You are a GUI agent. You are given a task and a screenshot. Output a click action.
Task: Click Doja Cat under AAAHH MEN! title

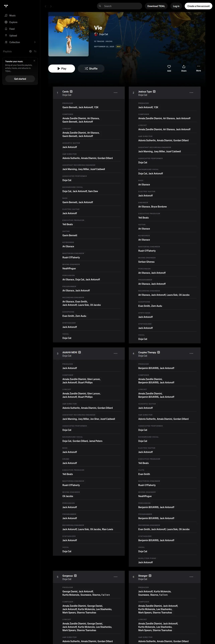point(67,356)
